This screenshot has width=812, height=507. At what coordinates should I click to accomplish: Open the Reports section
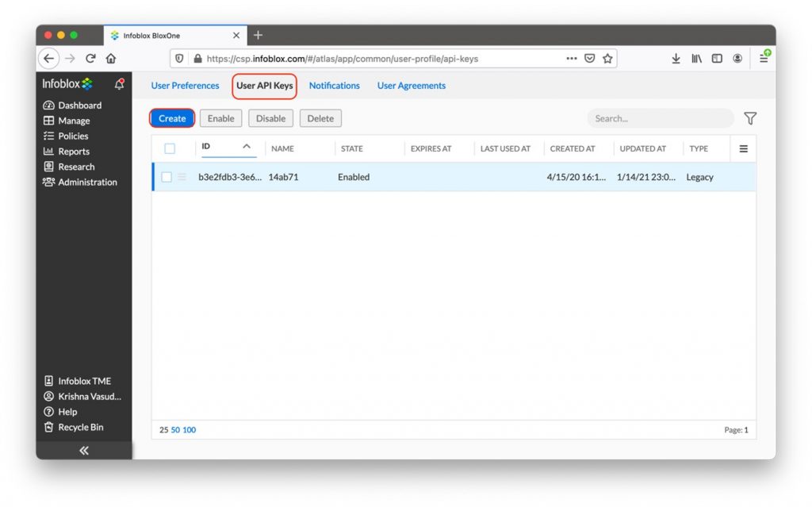73,151
